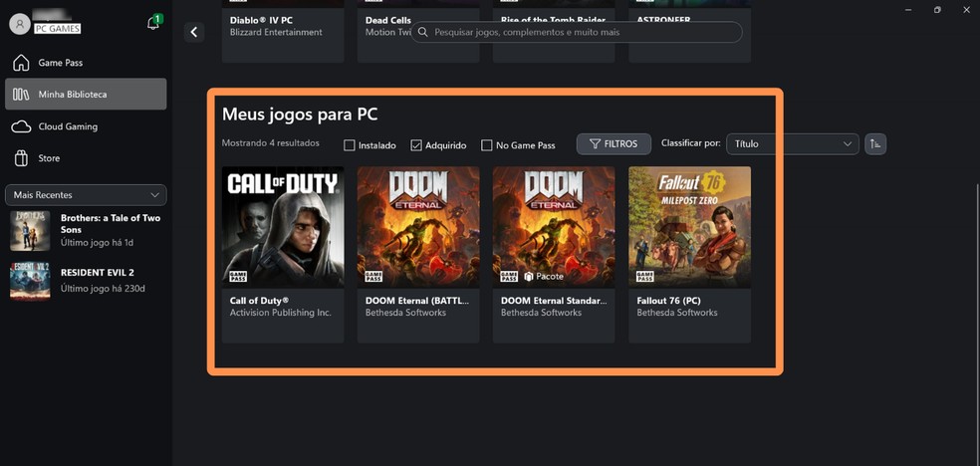Enable the No Game Pass checkbox
Viewport: 980px width, 466px height.
(x=487, y=145)
